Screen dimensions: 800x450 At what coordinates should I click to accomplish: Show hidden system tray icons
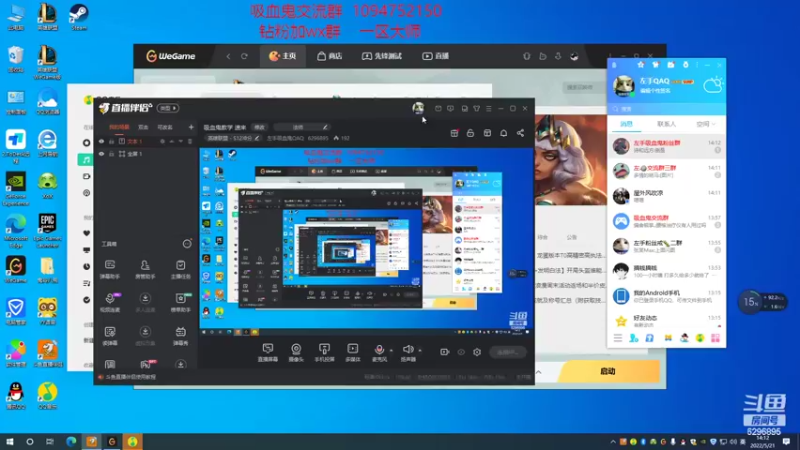(x=613, y=442)
